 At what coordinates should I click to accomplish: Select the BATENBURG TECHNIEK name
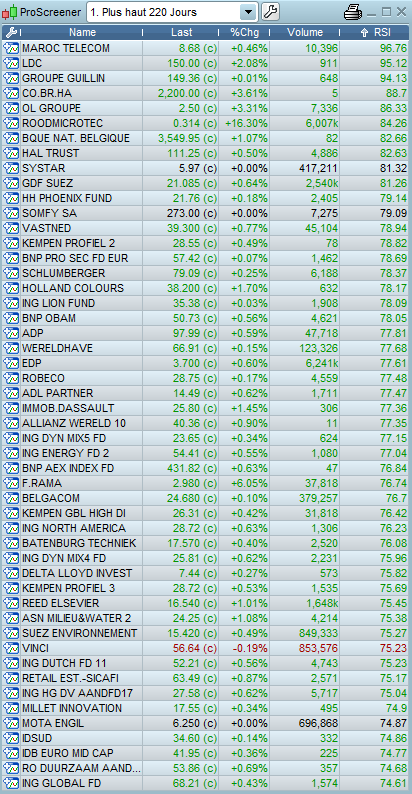(79, 543)
